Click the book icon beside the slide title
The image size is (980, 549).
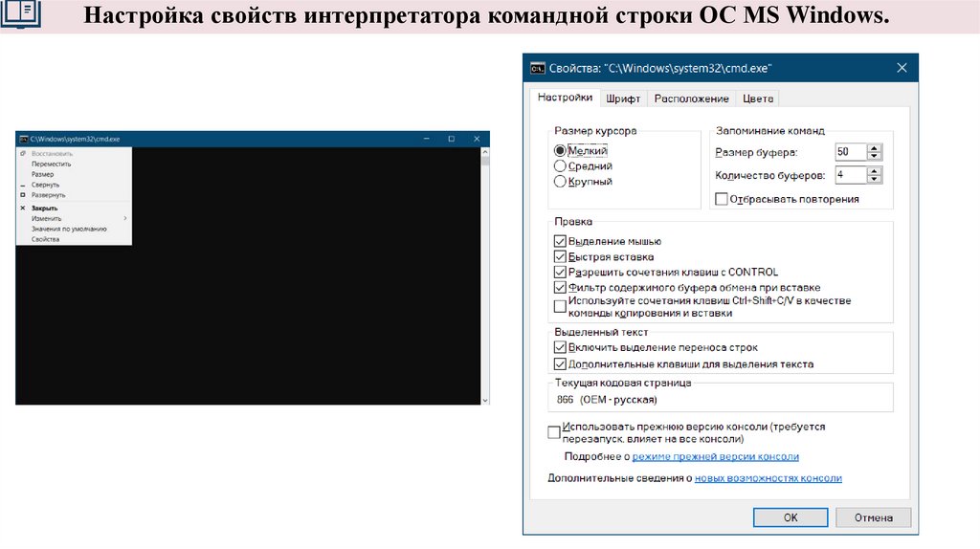[x=21, y=13]
